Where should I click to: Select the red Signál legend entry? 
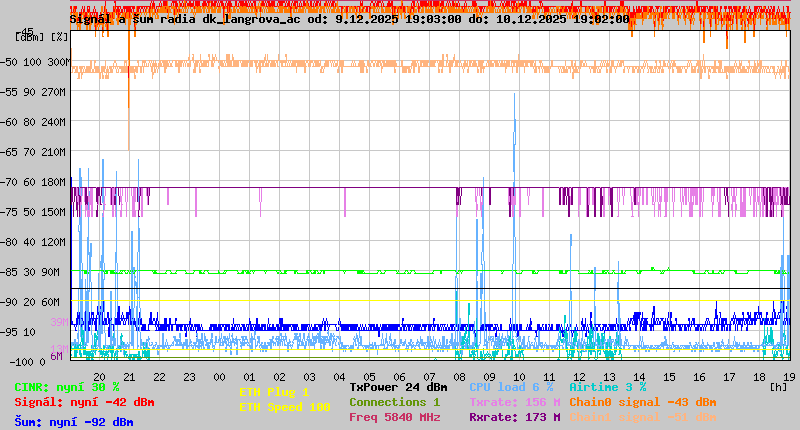[x=84, y=402]
